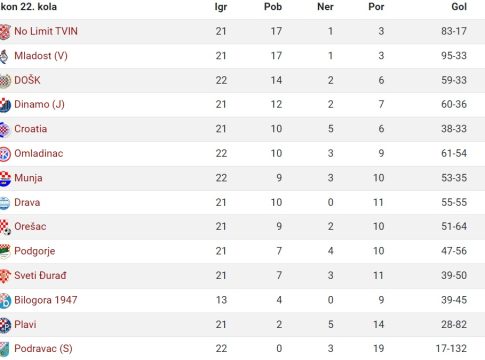The width and height of the screenshot is (485, 360).
Task: Click the Croatia club crest icon
Action: click(x=5, y=130)
